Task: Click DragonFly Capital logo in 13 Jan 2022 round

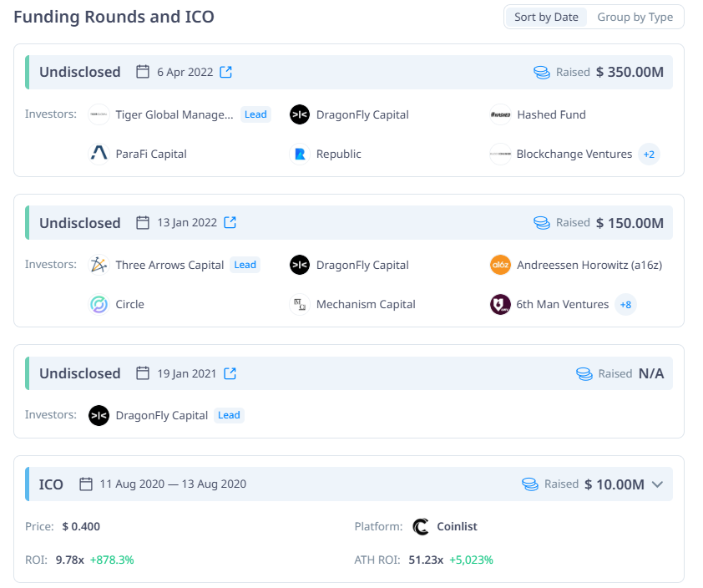Action: click(300, 265)
